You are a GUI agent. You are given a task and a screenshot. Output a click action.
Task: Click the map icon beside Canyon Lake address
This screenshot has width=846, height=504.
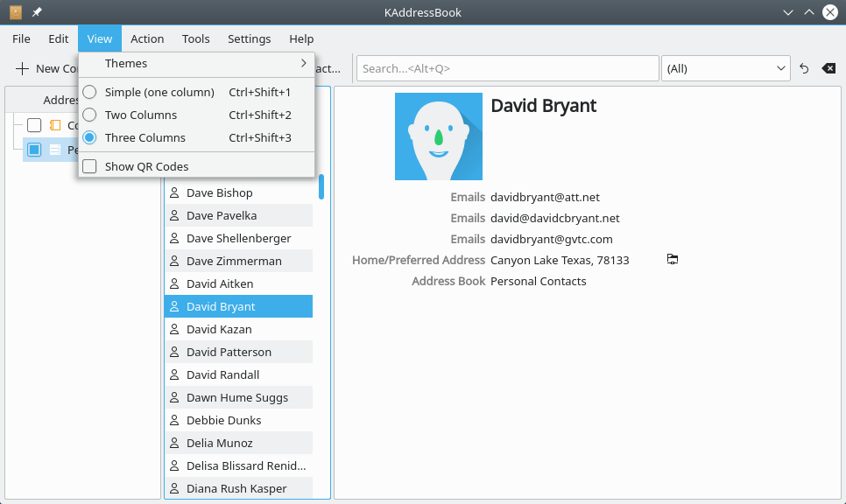(x=673, y=260)
